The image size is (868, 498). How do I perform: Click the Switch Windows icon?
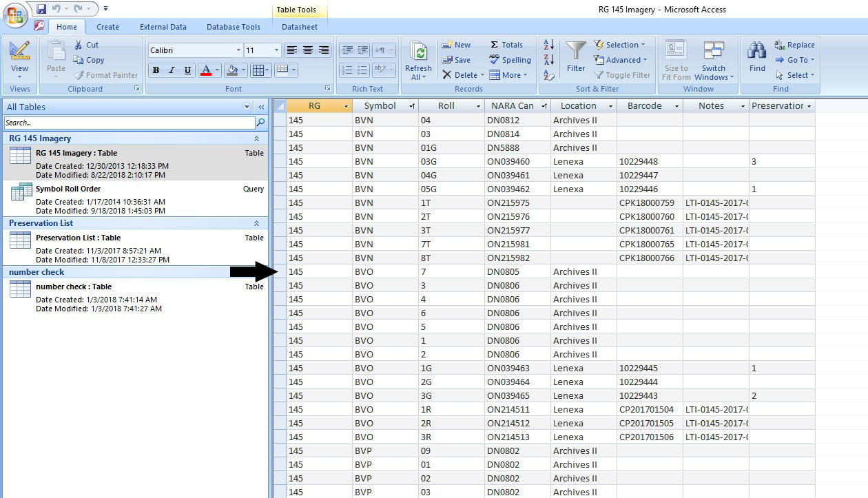pos(714,52)
